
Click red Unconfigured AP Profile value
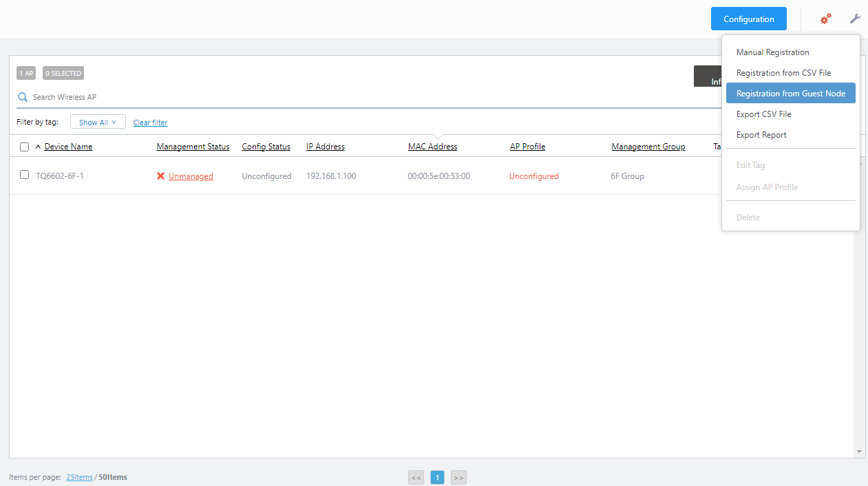pos(534,176)
